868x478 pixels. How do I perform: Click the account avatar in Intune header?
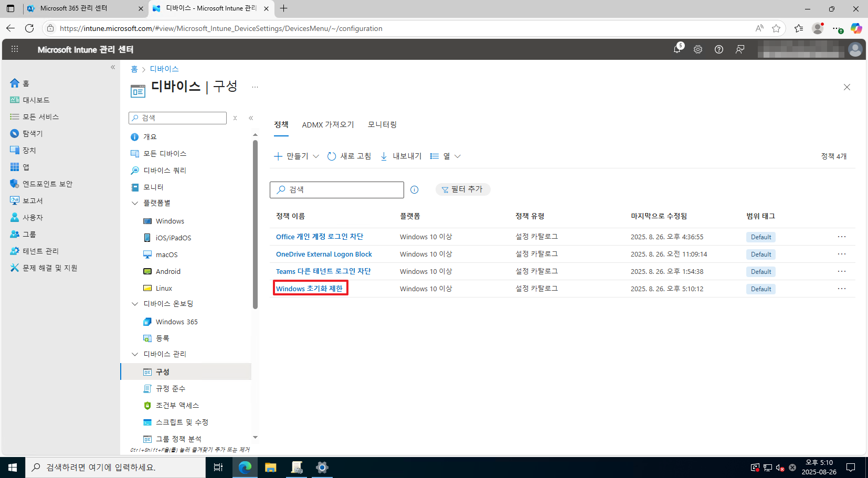pyautogui.click(x=855, y=49)
